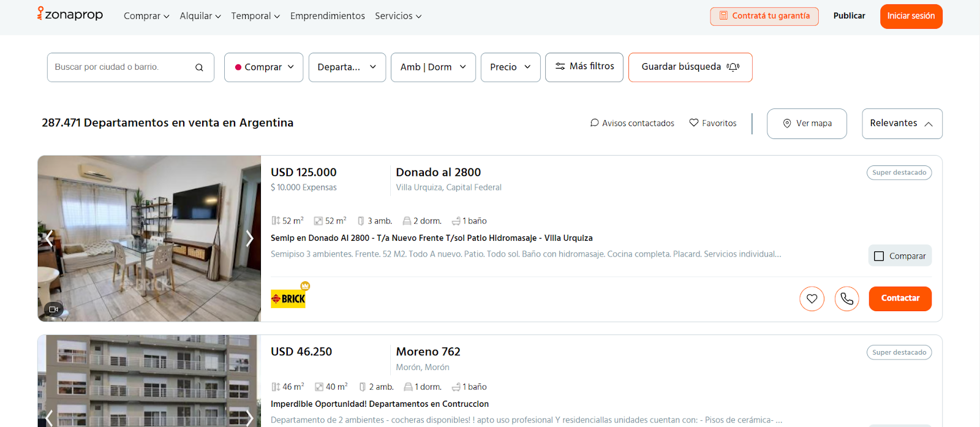Click Contratá tu garantía button
Screen dimensions: 980x427
tap(764, 17)
